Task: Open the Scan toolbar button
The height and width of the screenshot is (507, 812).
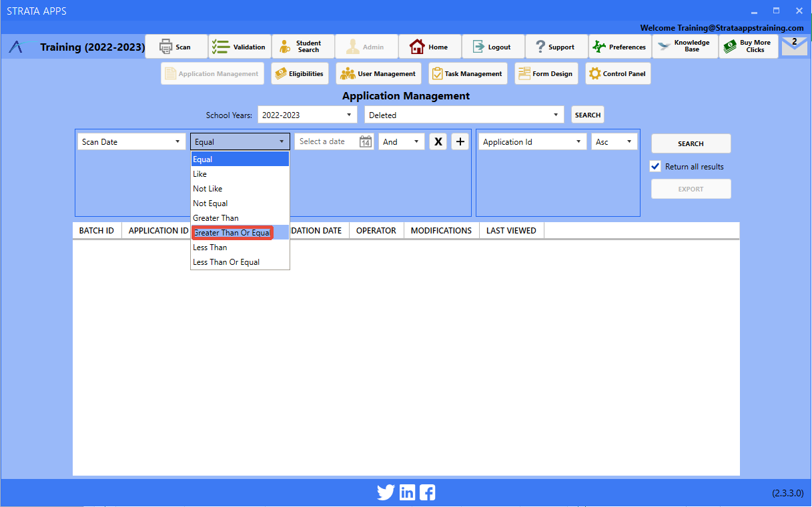Action: (176, 47)
